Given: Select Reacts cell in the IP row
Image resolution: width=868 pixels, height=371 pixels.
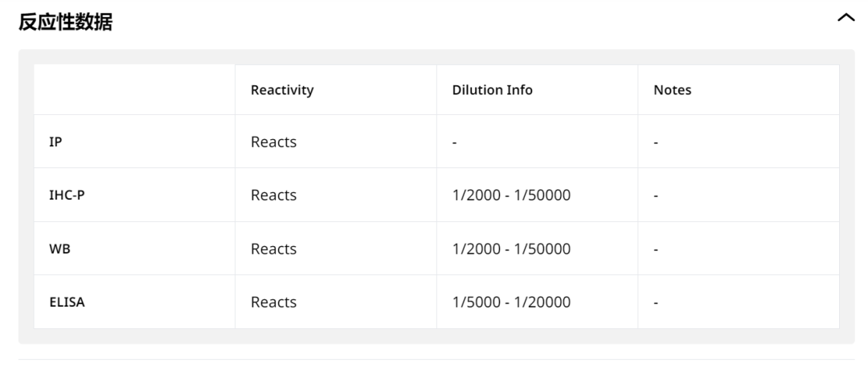Looking at the screenshot, I should [x=274, y=142].
